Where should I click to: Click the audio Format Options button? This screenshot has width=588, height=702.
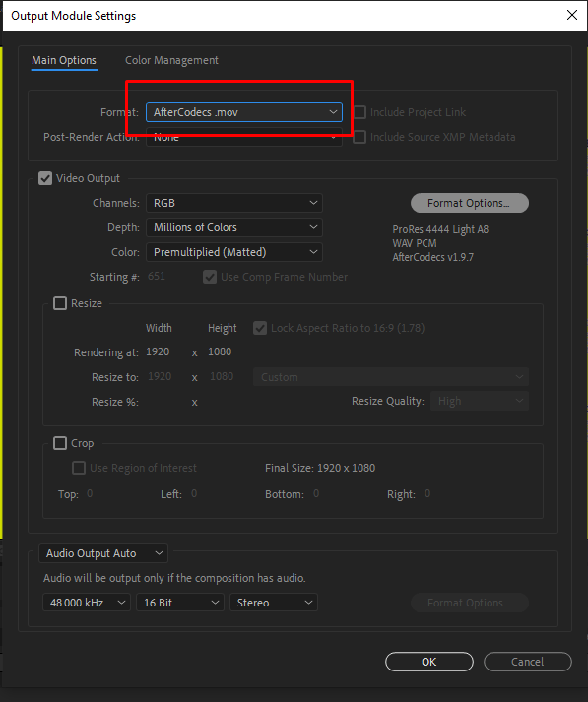(470, 603)
